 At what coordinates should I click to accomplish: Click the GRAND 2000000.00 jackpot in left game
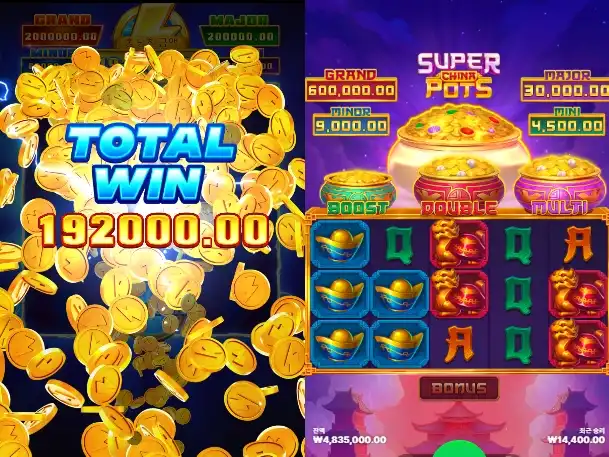[x=61, y=31]
